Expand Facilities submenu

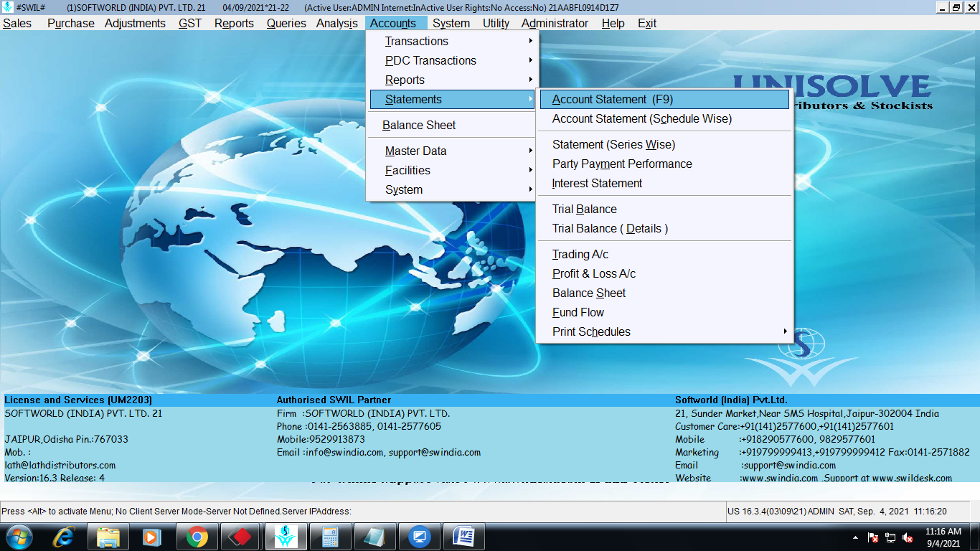[x=451, y=171]
